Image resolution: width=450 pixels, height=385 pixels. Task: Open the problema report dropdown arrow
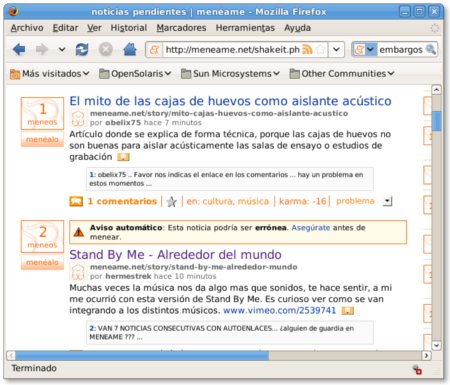click(387, 201)
